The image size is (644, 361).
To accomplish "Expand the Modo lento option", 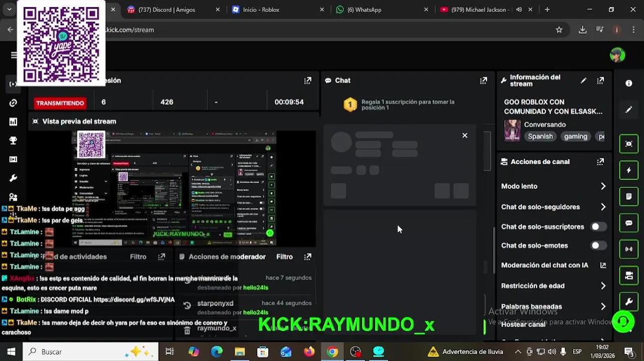I will (553, 186).
